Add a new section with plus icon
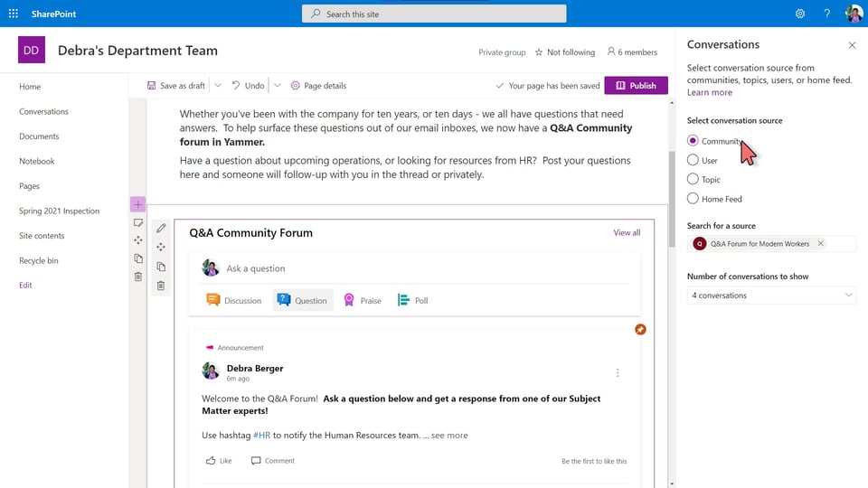Screen dimensions: 868x488 137,204
